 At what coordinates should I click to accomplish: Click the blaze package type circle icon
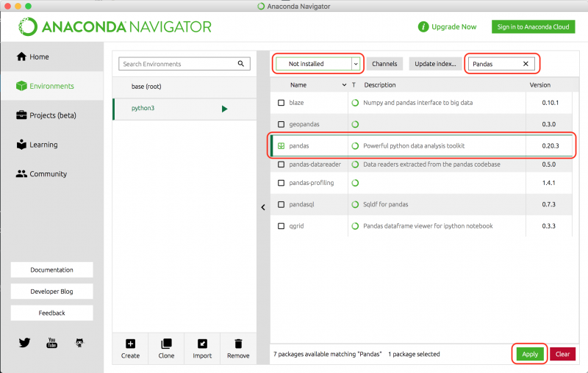[355, 103]
